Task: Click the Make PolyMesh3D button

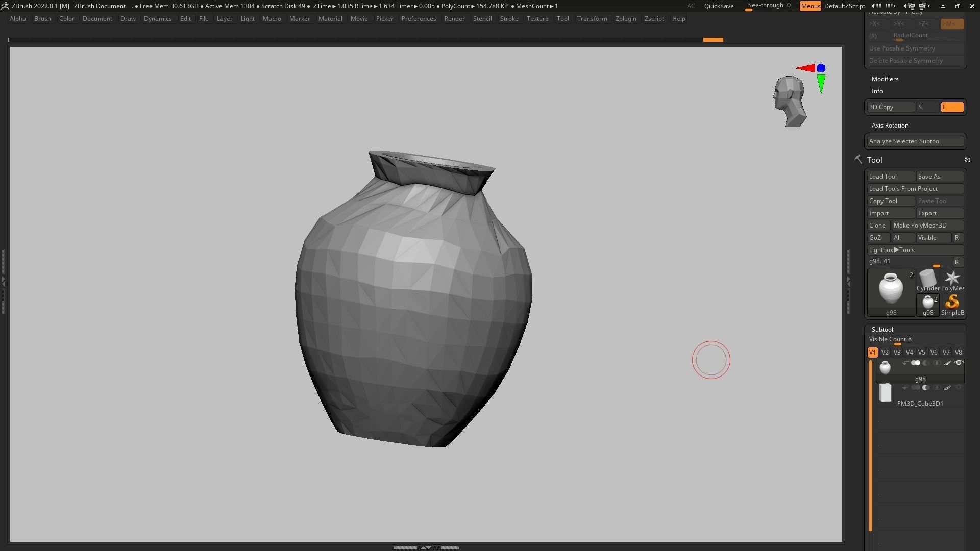Action: (x=927, y=226)
